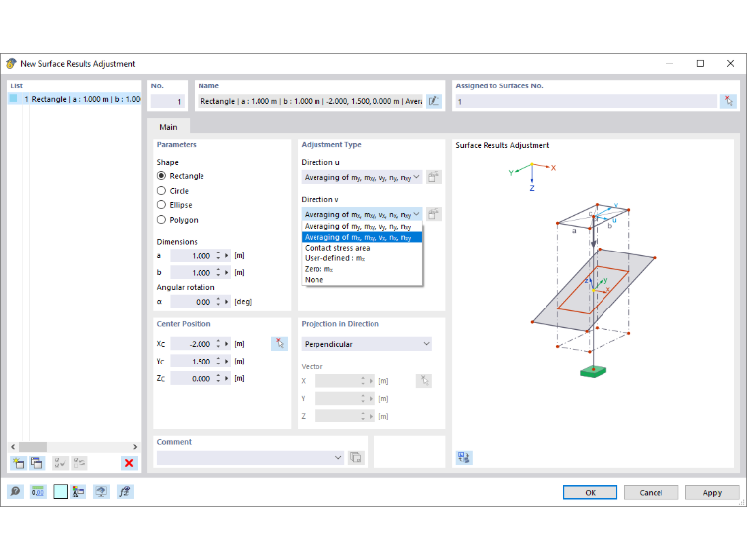Choose User-defined mx option
This screenshot has height=560, width=747.
pyautogui.click(x=362, y=258)
